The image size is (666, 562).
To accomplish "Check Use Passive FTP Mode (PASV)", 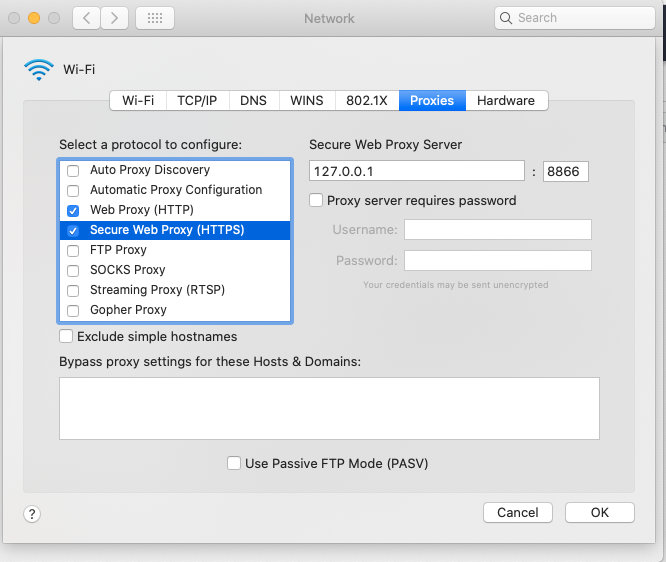I will [x=234, y=464].
